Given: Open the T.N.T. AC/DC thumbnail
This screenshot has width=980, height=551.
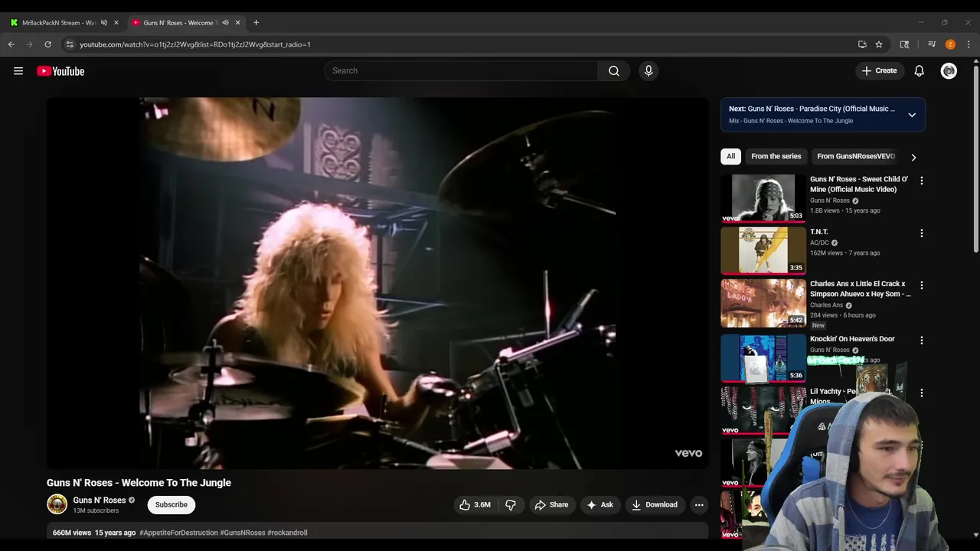Looking at the screenshot, I should (763, 250).
